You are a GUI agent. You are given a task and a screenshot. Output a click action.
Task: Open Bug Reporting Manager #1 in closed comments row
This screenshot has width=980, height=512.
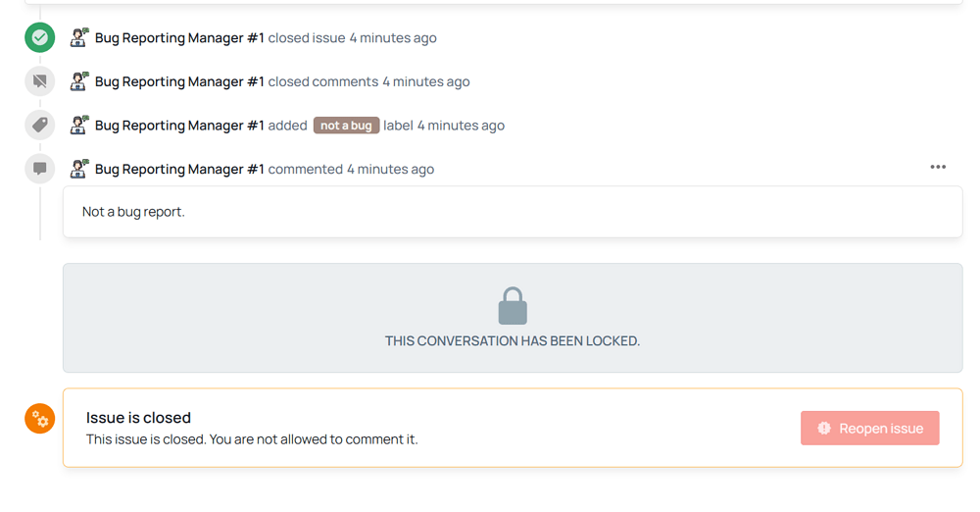tap(179, 82)
